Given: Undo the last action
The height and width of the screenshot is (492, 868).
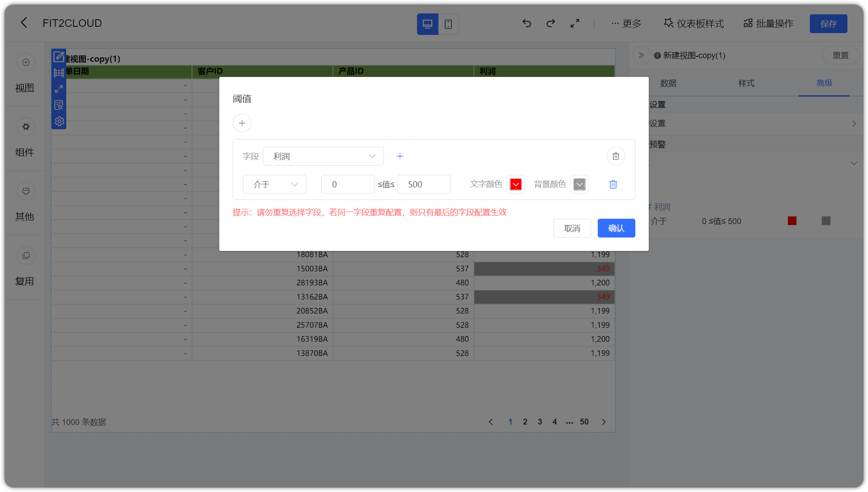Looking at the screenshot, I should [527, 23].
